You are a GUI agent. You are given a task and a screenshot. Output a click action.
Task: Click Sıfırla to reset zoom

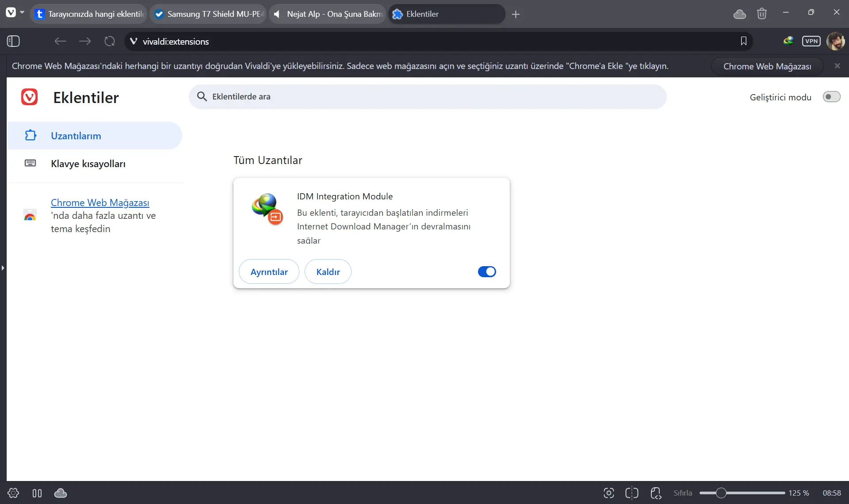(683, 493)
